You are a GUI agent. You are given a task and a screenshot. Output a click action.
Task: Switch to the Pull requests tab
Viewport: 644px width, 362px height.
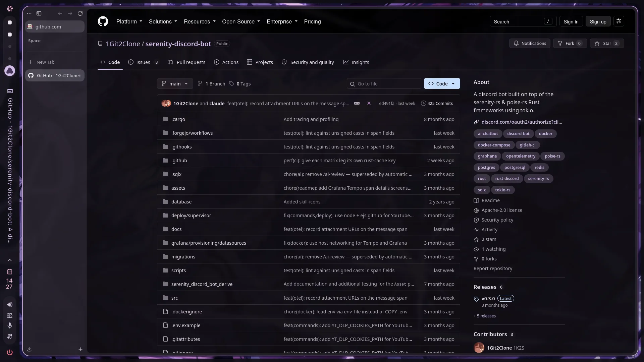pos(186,62)
